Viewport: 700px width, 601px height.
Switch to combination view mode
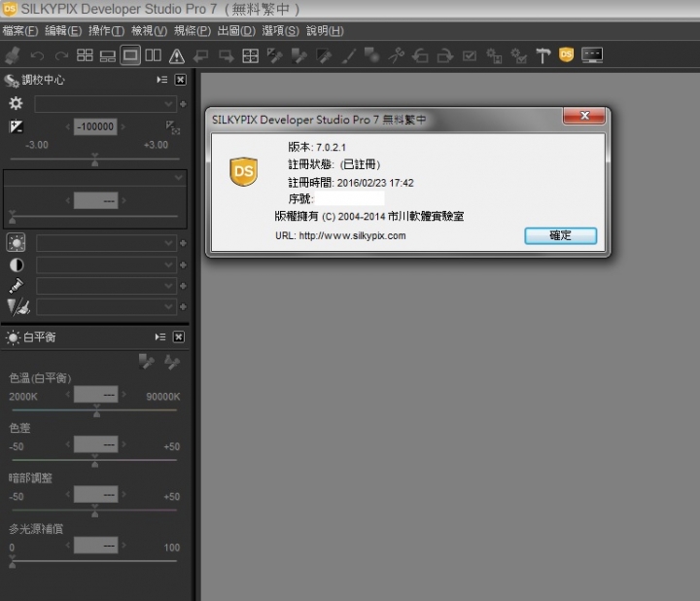pos(108,55)
